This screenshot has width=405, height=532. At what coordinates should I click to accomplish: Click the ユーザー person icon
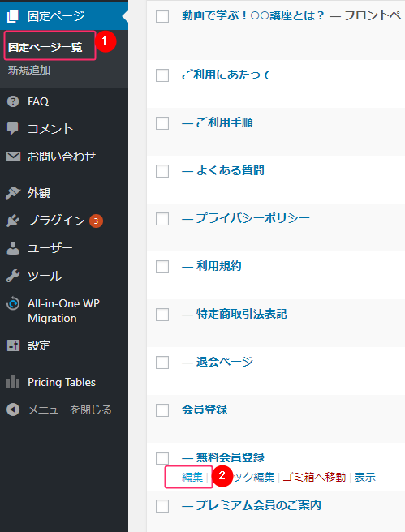(13, 248)
